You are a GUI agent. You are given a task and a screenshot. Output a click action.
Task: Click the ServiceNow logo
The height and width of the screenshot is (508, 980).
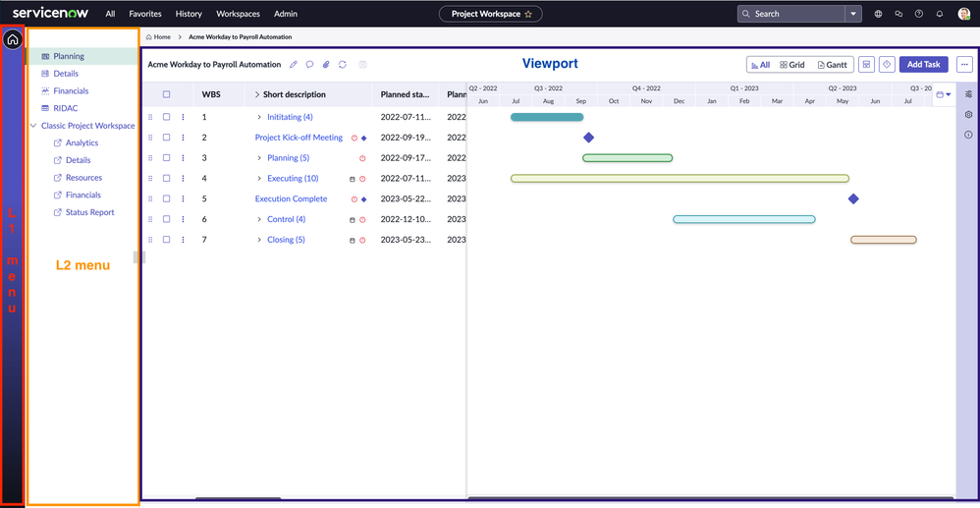tap(51, 13)
